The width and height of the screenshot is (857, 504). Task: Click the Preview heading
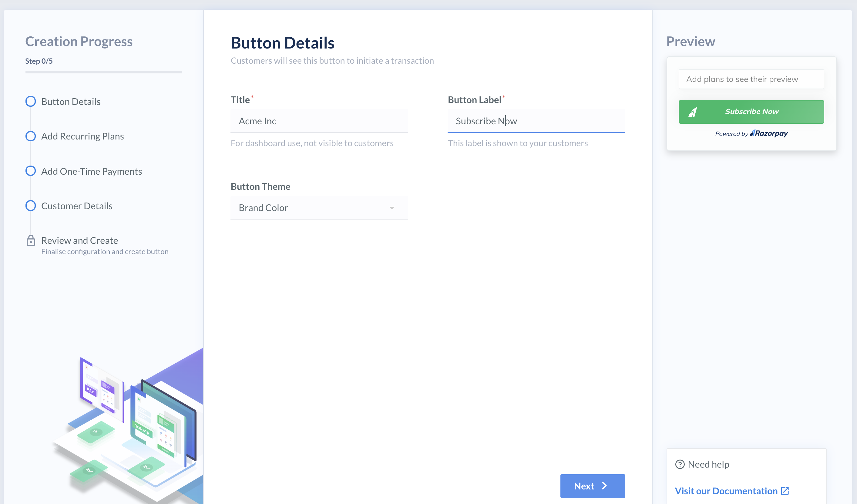pyautogui.click(x=690, y=42)
